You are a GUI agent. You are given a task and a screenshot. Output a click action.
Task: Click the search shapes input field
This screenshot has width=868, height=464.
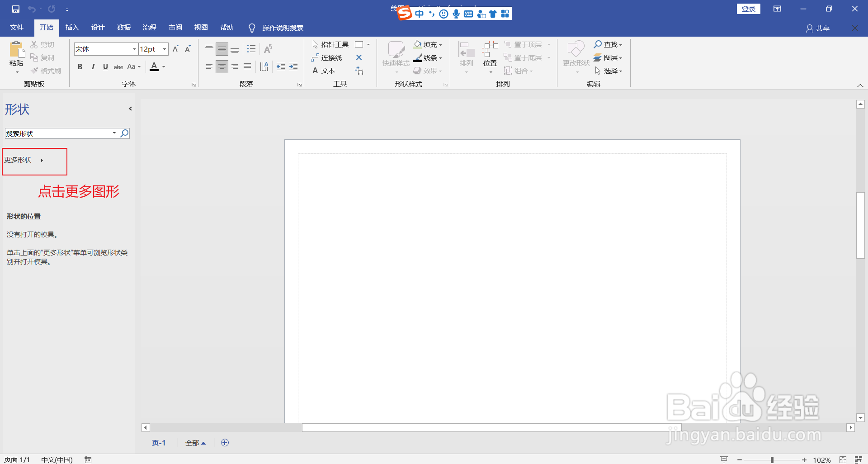[x=59, y=133]
